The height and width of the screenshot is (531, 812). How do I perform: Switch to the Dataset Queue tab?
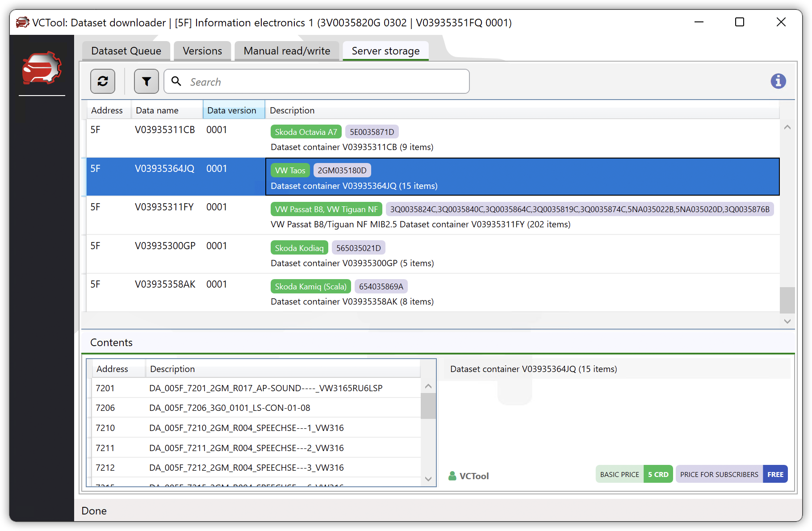pos(126,51)
